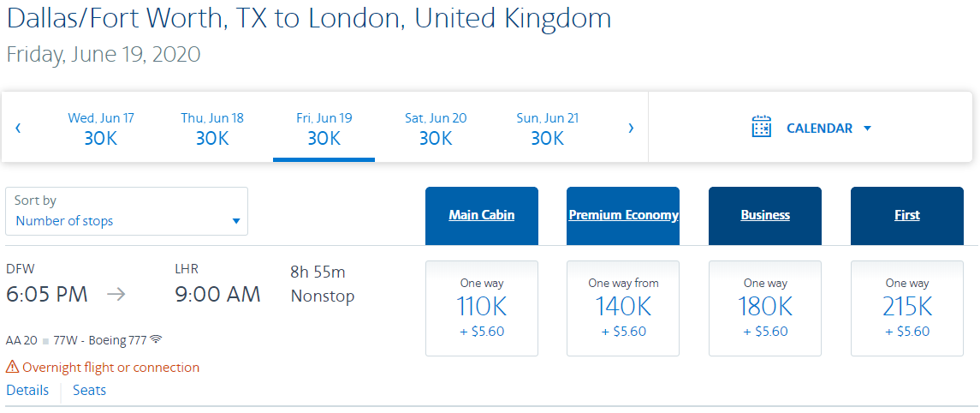Click the First column header
The width and height of the screenshot is (980, 413).
pyautogui.click(x=907, y=215)
